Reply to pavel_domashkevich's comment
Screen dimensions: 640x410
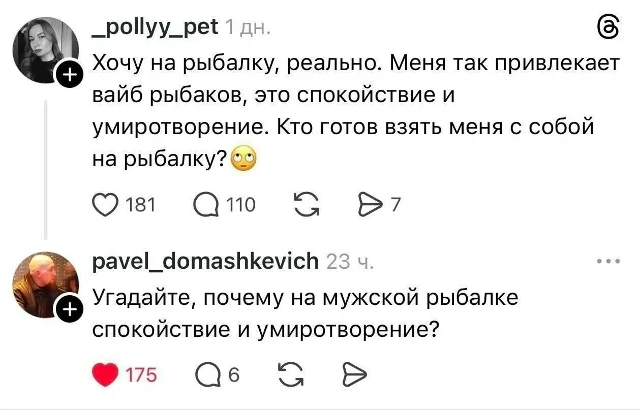click(208, 374)
